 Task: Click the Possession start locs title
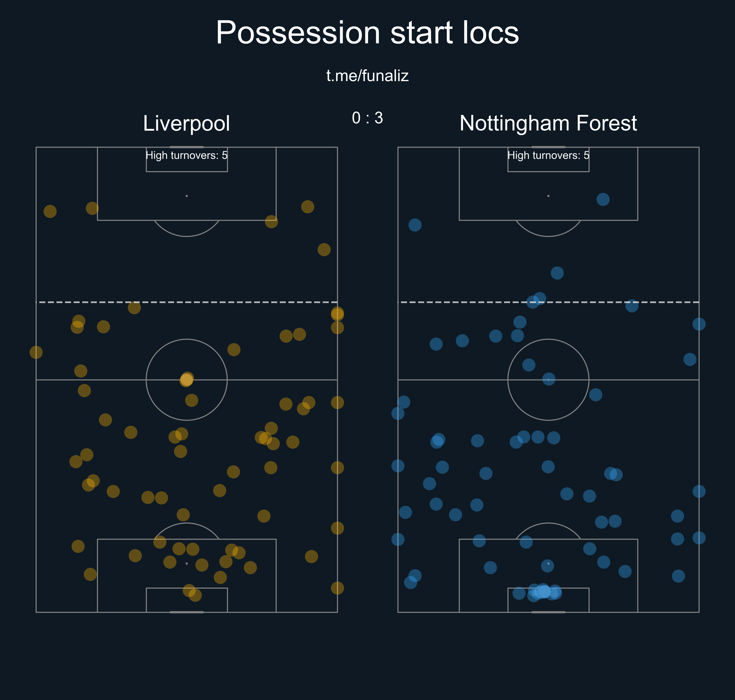tap(367, 32)
